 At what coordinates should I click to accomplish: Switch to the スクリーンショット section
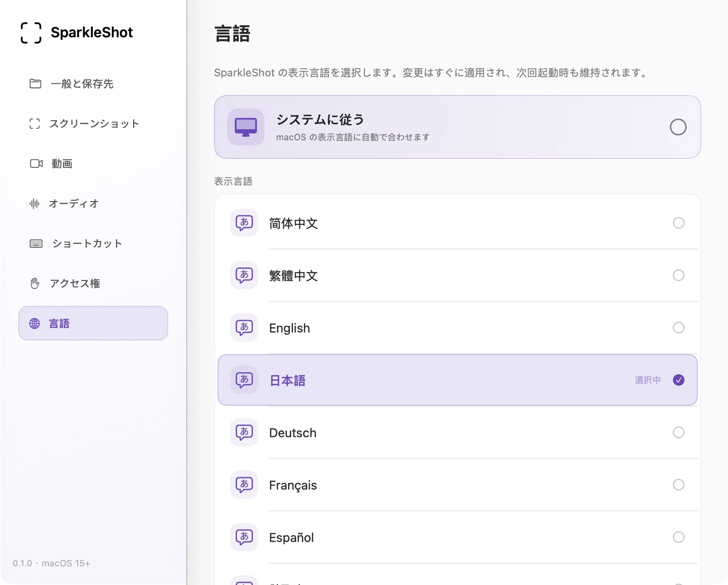(93, 124)
